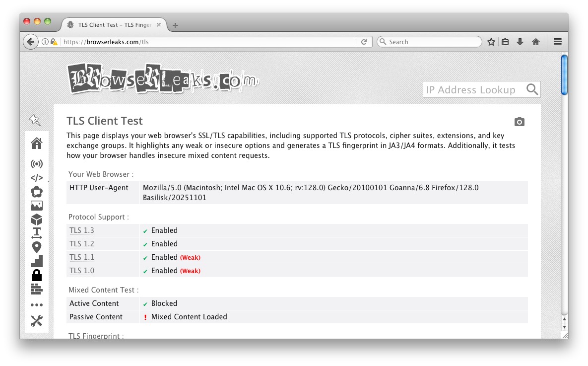Select the black padlock TLS sidebar icon
Viewport: 588px width, 366px height.
click(37, 275)
